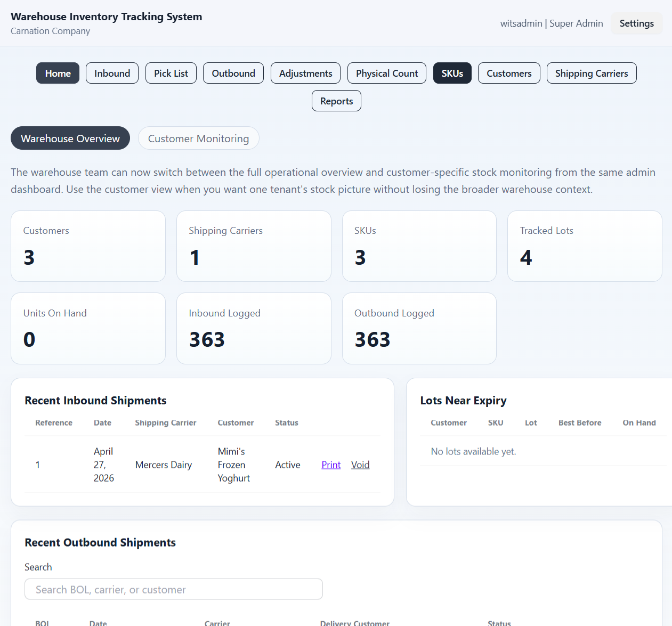Focus the Search BOL, carrier, or customer field
This screenshot has width=672, height=626.
(174, 589)
